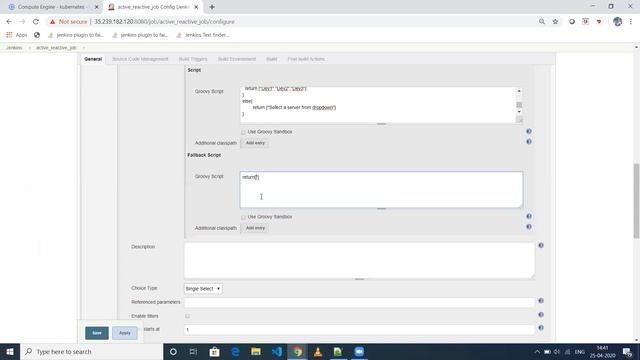The width and height of the screenshot is (640, 360).
Task: Open browser search zoom icon in address bar
Action: click(x=542, y=22)
